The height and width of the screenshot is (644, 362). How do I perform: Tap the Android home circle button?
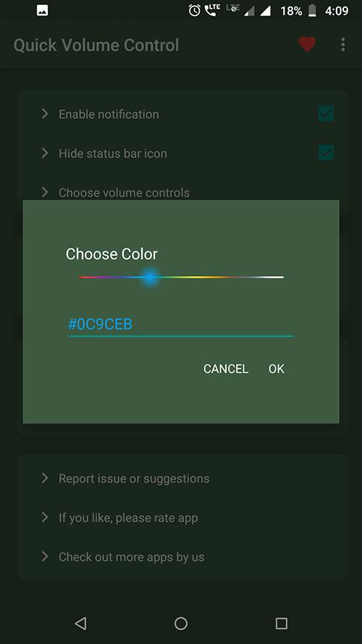[x=181, y=623]
